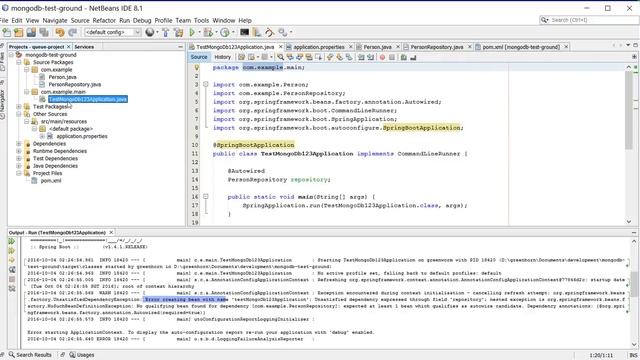Switch to Services panel tab
This screenshot has height=360, width=640.
click(84, 47)
